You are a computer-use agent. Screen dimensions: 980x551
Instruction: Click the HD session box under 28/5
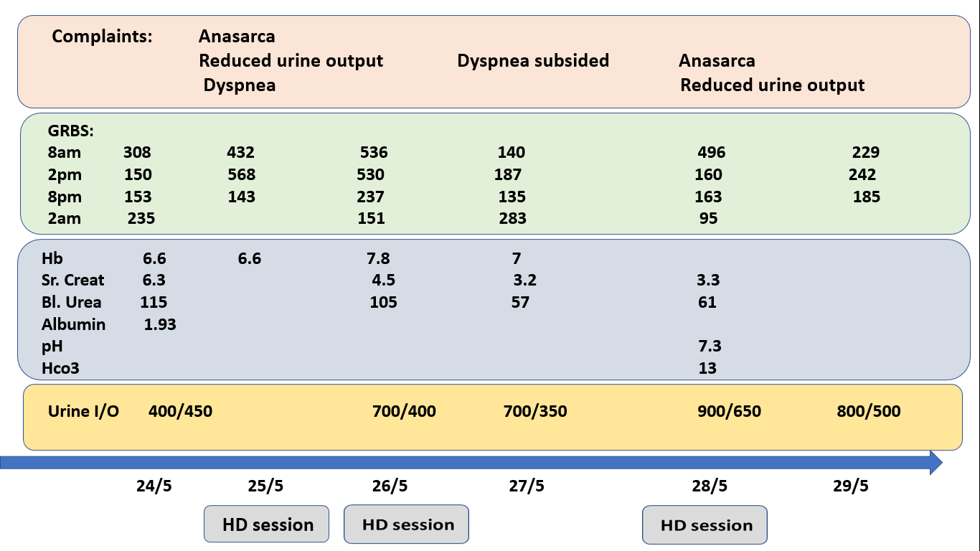(705, 525)
